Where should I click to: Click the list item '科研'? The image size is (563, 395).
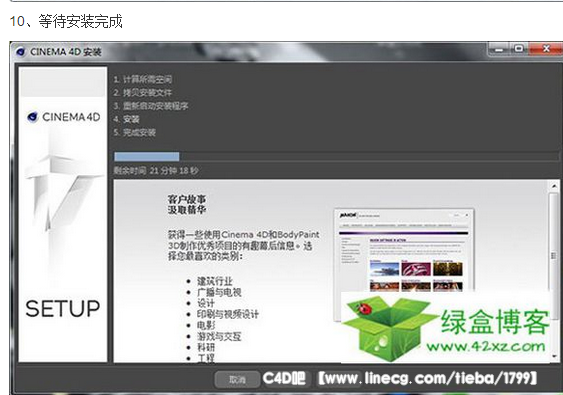tap(206, 347)
